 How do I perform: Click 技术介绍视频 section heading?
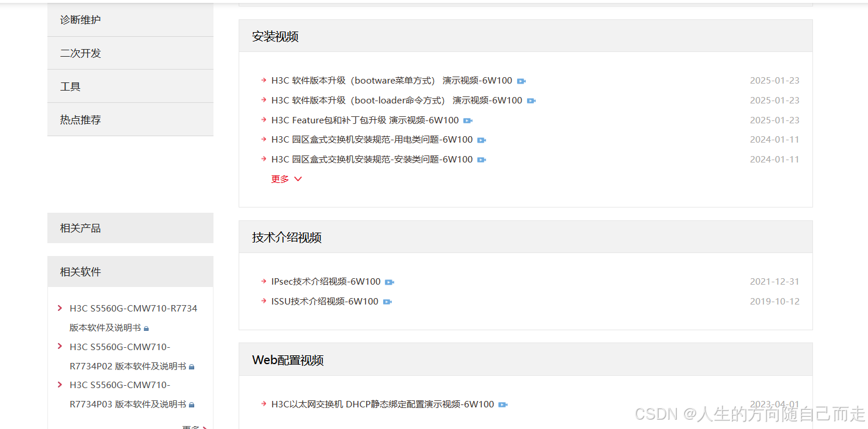pyautogui.click(x=287, y=237)
